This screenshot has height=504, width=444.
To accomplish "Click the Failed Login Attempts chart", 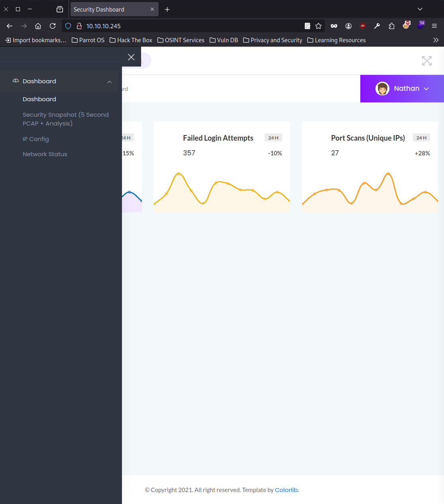I will 222,192.
